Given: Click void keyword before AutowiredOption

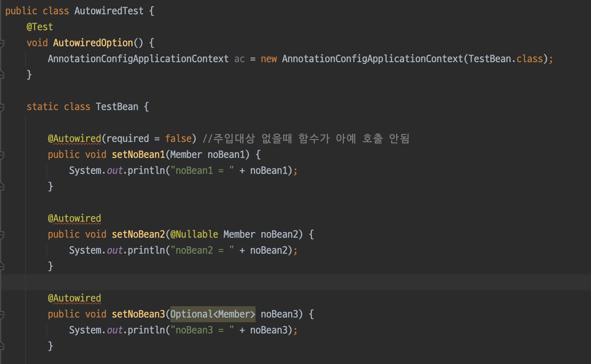Looking at the screenshot, I should click(37, 43).
